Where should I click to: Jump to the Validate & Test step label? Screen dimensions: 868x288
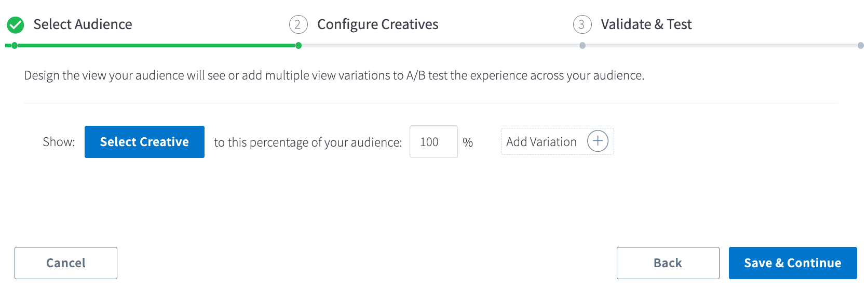[646, 24]
